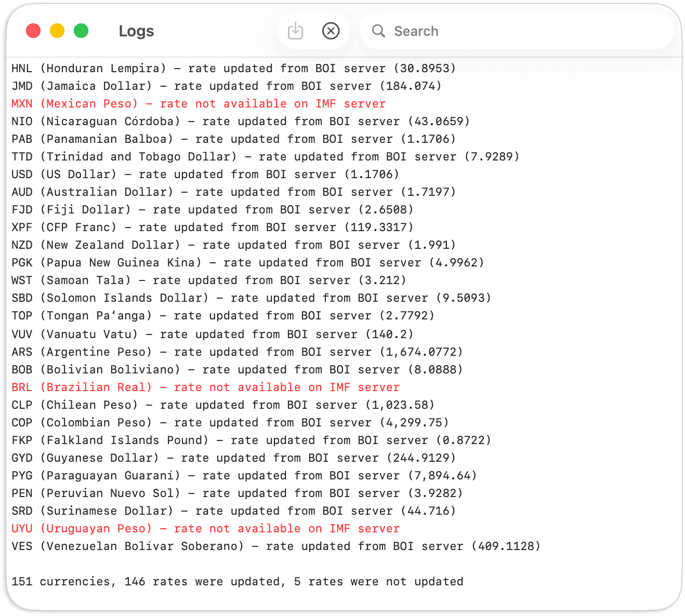Click the save logs download icon

click(295, 31)
